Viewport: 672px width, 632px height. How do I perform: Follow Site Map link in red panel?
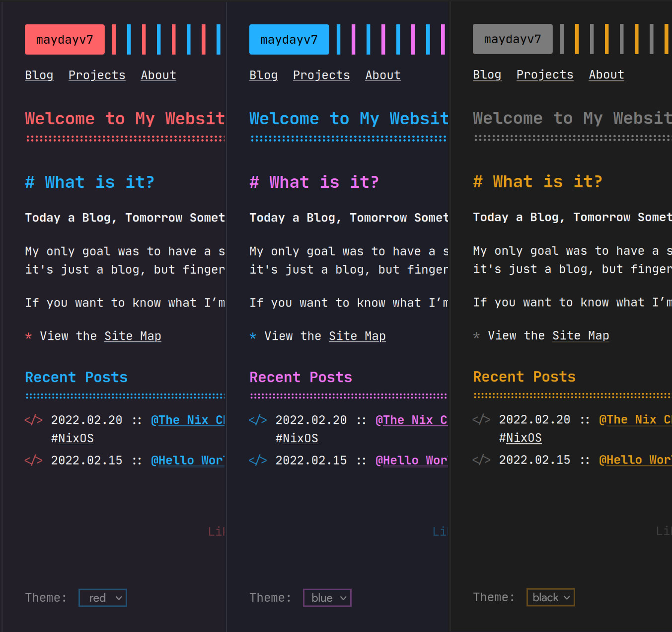[x=133, y=336]
